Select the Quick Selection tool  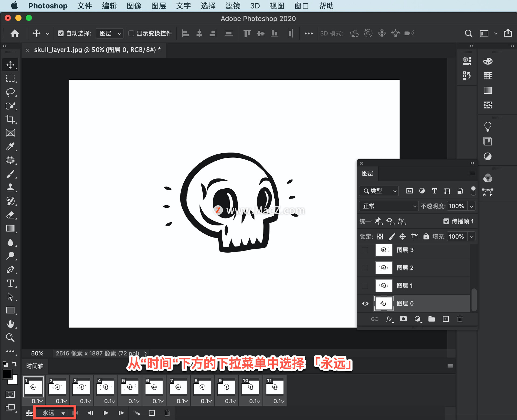point(10,106)
